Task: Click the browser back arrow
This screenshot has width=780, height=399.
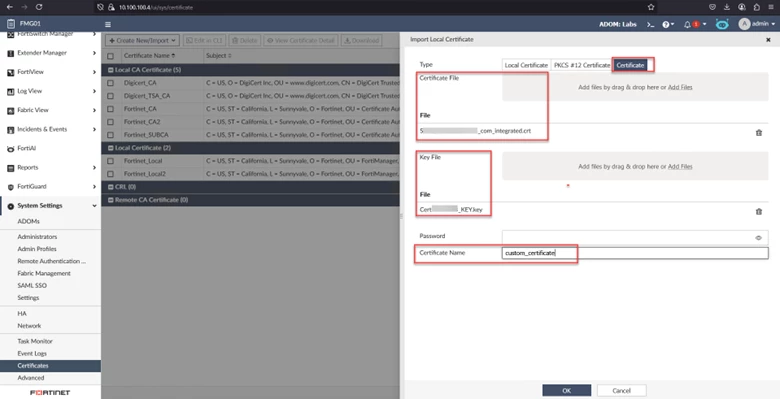Action: [x=9, y=7]
